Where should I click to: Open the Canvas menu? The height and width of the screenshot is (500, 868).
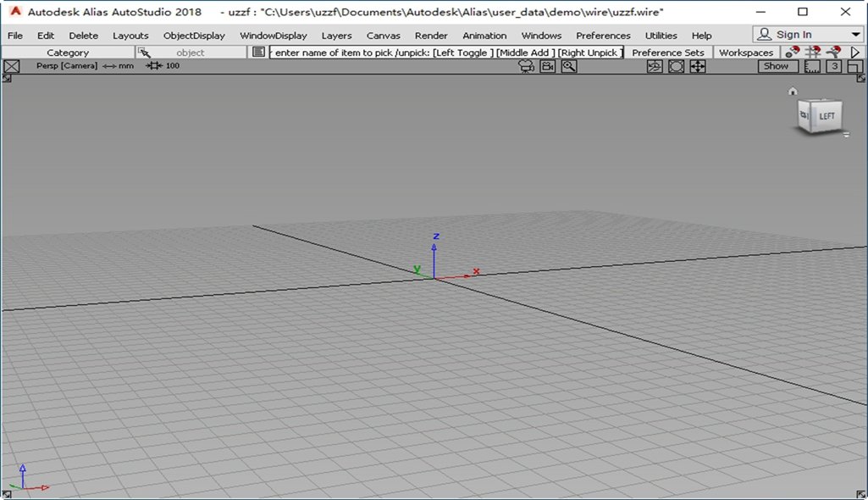(x=383, y=36)
